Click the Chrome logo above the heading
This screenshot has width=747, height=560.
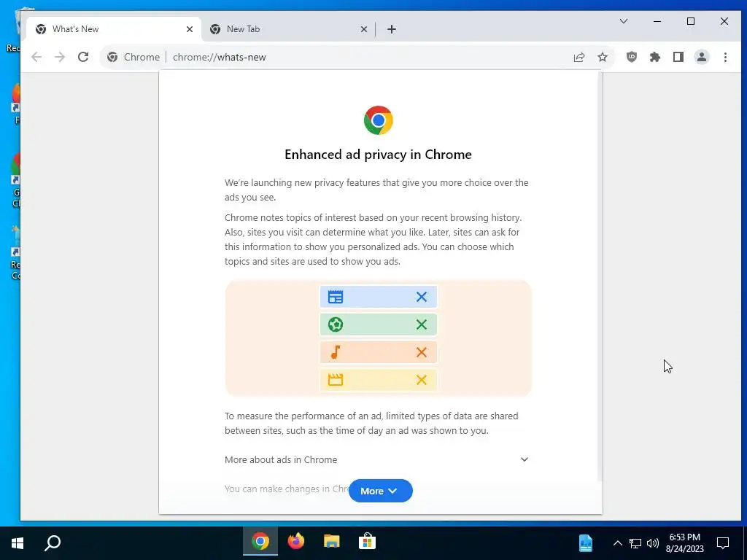click(x=379, y=120)
